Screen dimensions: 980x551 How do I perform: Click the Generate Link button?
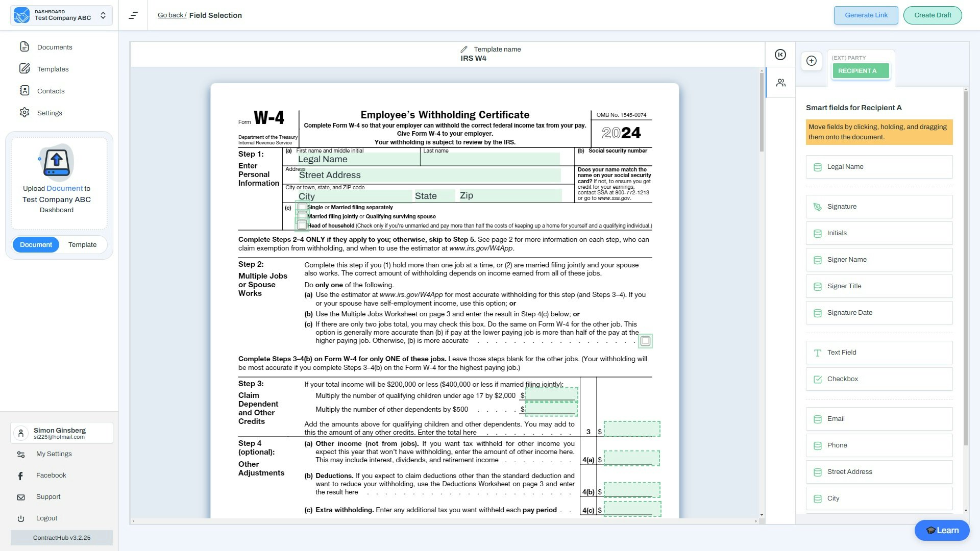[866, 15]
